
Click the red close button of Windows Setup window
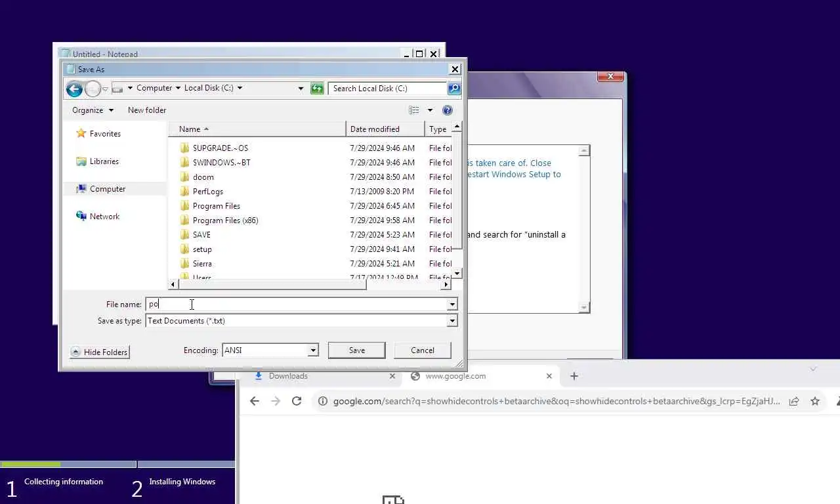[610, 77]
